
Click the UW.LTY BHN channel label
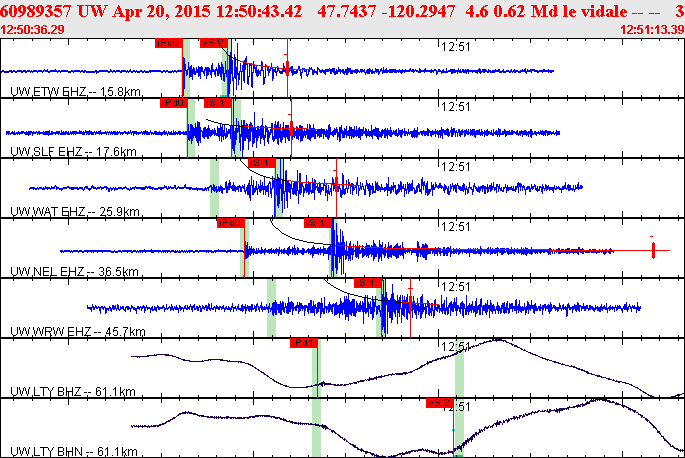(73, 451)
